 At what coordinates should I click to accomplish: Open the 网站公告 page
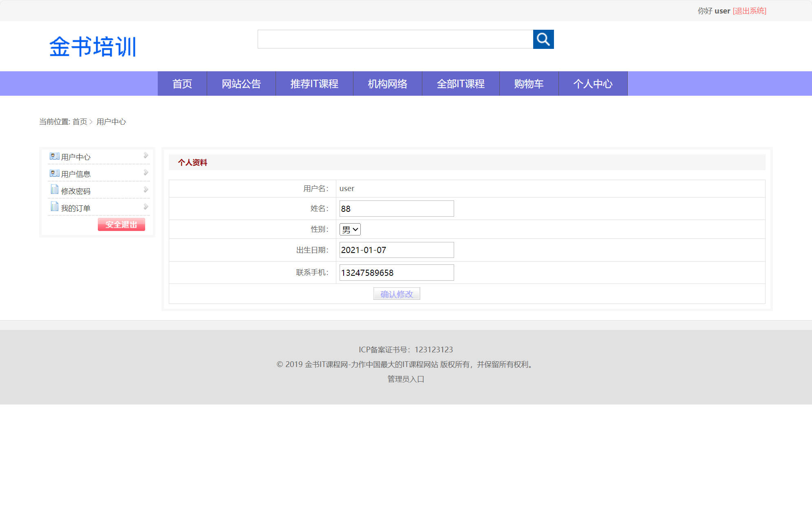tap(241, 84)
